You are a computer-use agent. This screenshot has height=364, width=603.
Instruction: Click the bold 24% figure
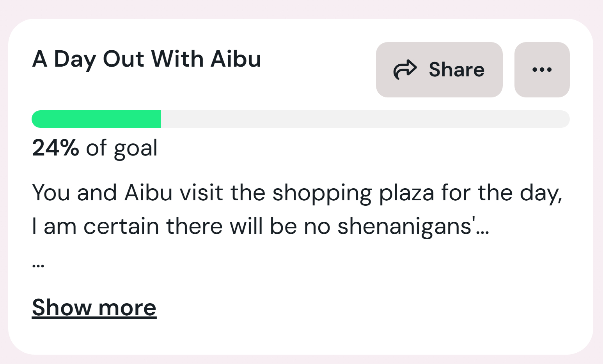coord(55,148)
